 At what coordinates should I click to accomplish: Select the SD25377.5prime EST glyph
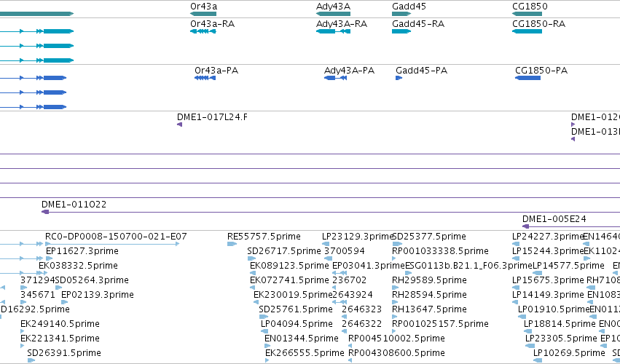[397, 244]
